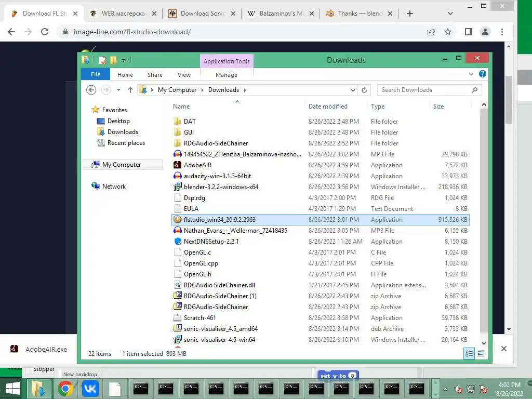The width and height of the screenshot is (532, 399).
Task: Select the AdobeAIR application icon
Action: tap(177, 165)
